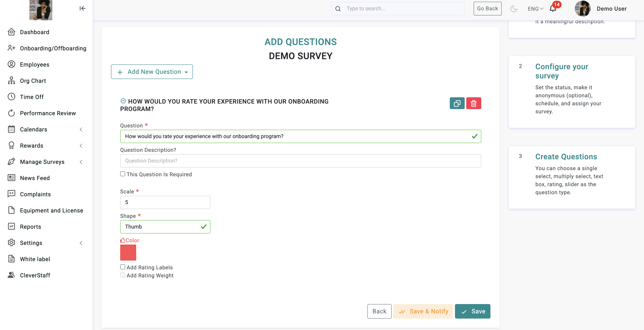
Task: Click the CleverStaff people icon
Action: pyautogui.click(x=11, y=275)
